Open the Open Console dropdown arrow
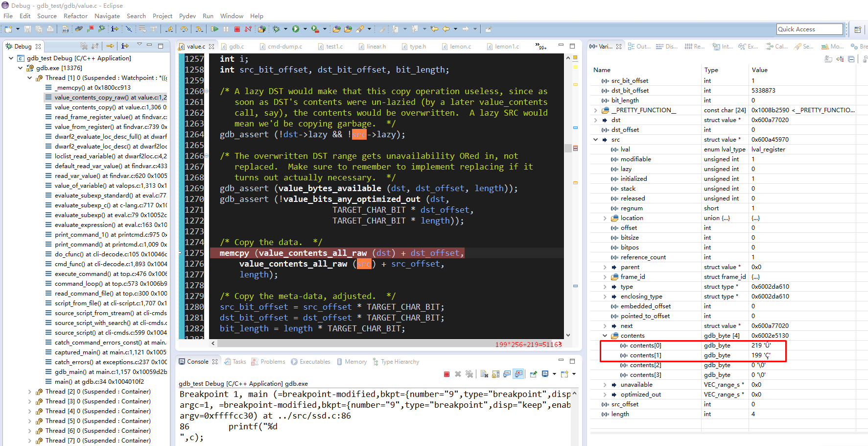 (574, 374)
